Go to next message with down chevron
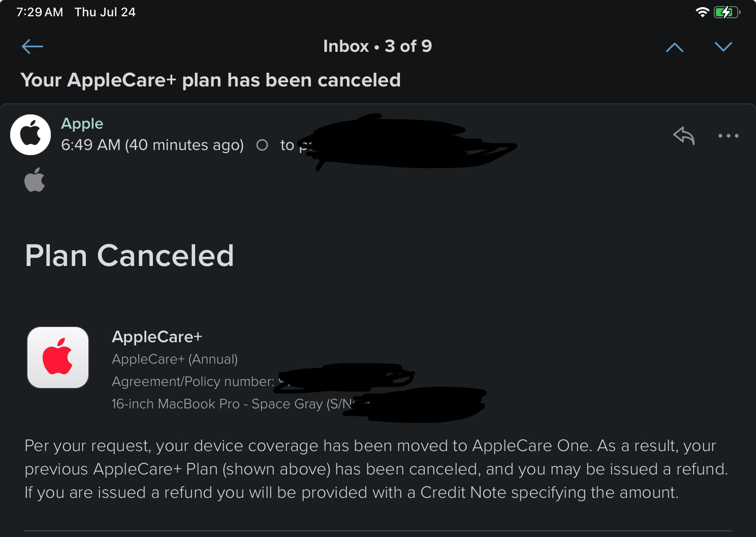Viewport: 756px width, 537px height. (x=723, y=47)
